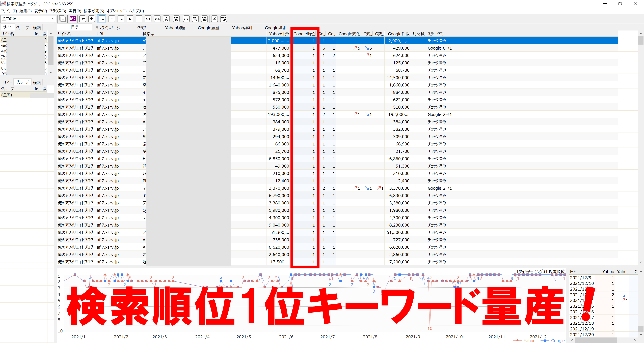Open the 表示(V) menu
Screen dimensions: 644x343
tap(40, 11)
